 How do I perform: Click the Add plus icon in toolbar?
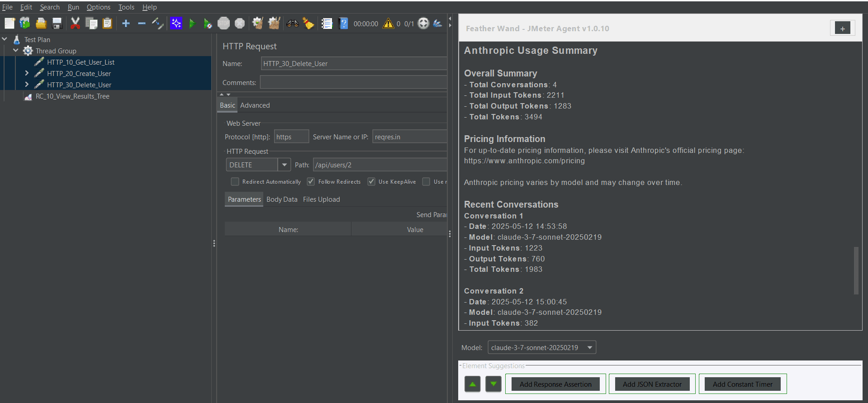(126, 24)
